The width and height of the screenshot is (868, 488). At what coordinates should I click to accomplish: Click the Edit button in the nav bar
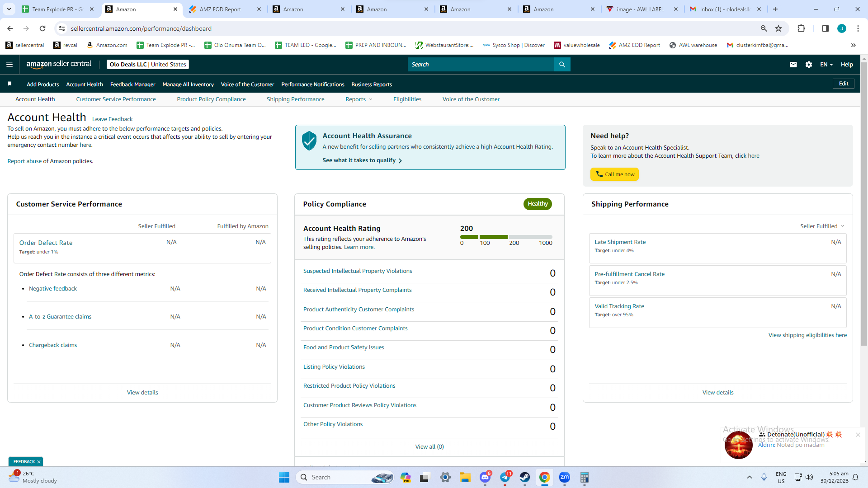(x=844, y=84)
